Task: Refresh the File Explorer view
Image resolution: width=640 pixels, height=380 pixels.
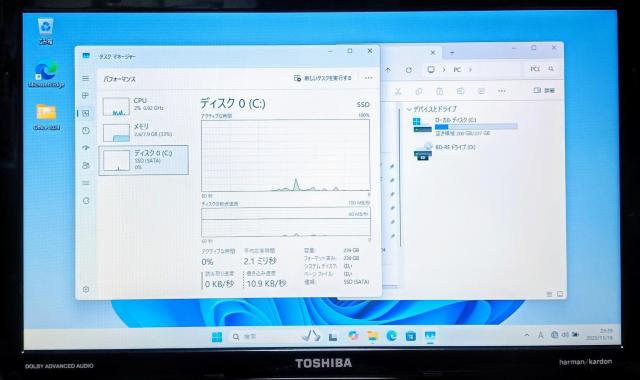Action: tap(409, 70)
